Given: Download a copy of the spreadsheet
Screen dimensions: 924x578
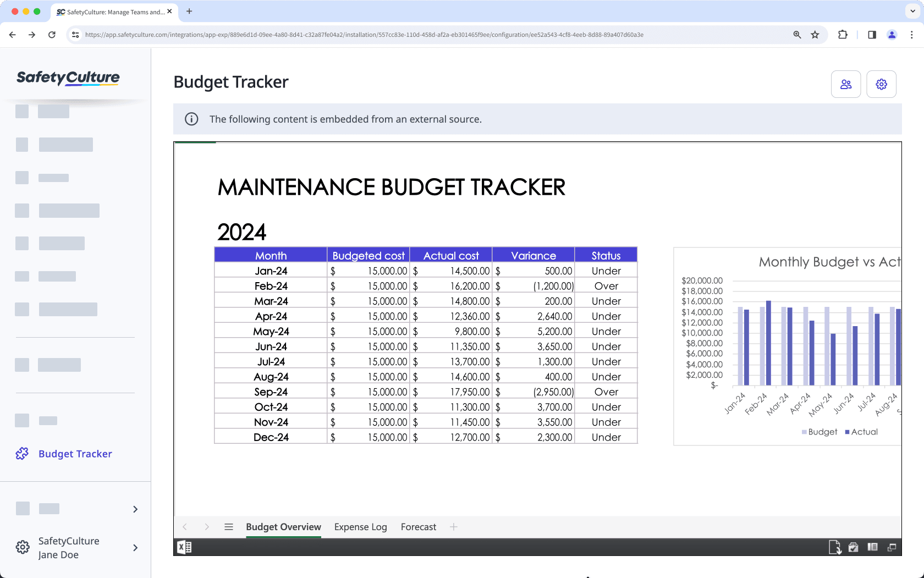Looking at the screenshot, I should pos(836,547).
